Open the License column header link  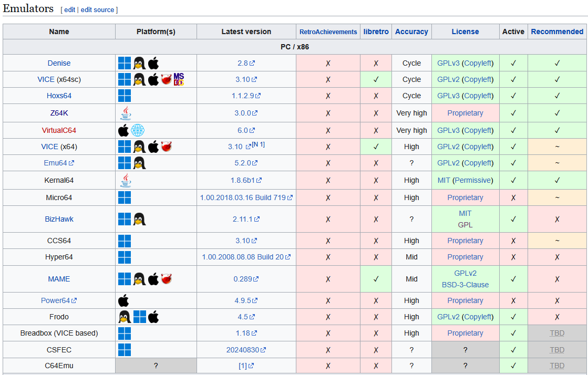point(465,32)
